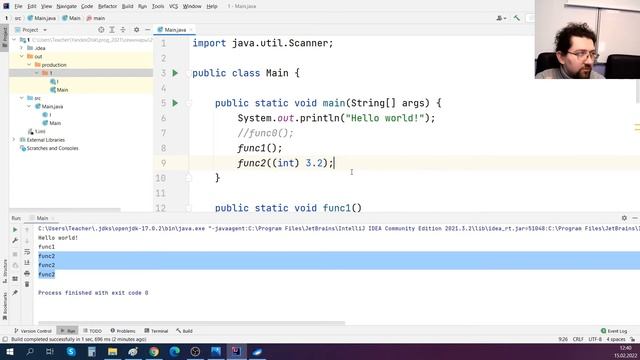Open Run panel settings gear
The width and height of the screenshot is (640, 360).
click(x=624, y=218)
